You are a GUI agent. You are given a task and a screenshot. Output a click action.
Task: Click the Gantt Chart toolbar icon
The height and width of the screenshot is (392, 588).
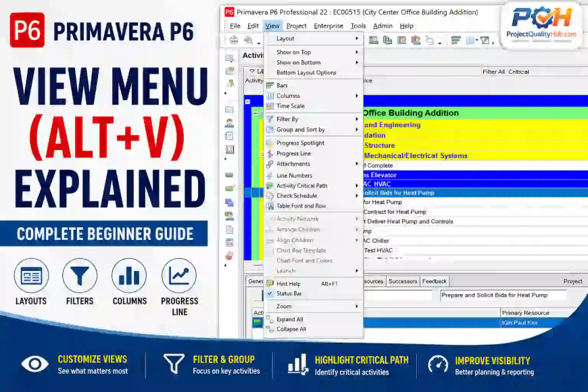[387, 40]
